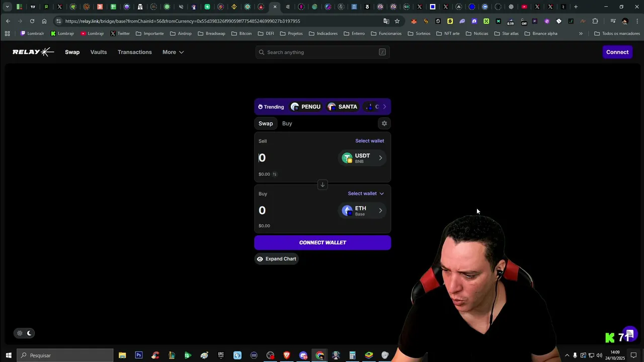Open the Chrome three-dot menu
This screenshot has height=362, width=644.
point(636,21)
